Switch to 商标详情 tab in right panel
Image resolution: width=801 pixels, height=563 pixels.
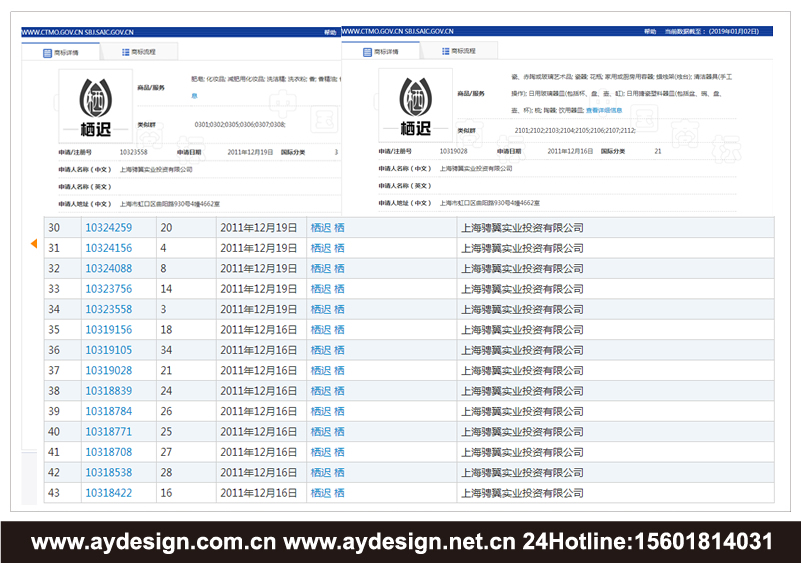click(x=375, y=51)
